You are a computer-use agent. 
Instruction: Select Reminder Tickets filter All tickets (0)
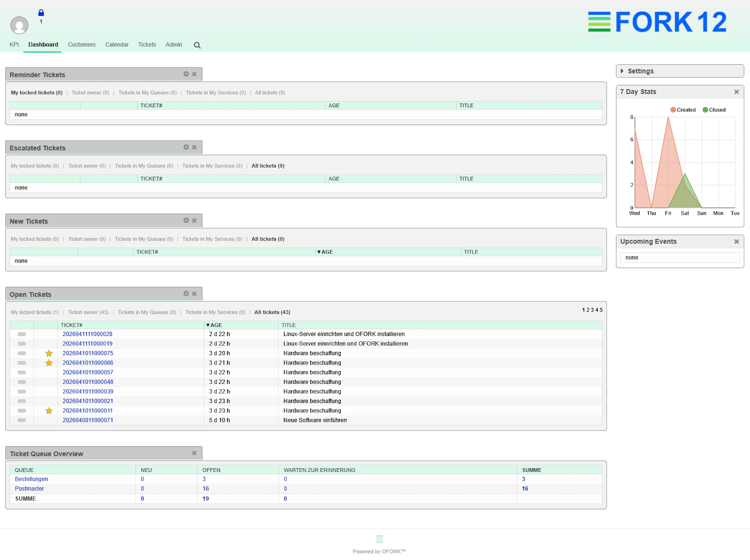point(270,93)
